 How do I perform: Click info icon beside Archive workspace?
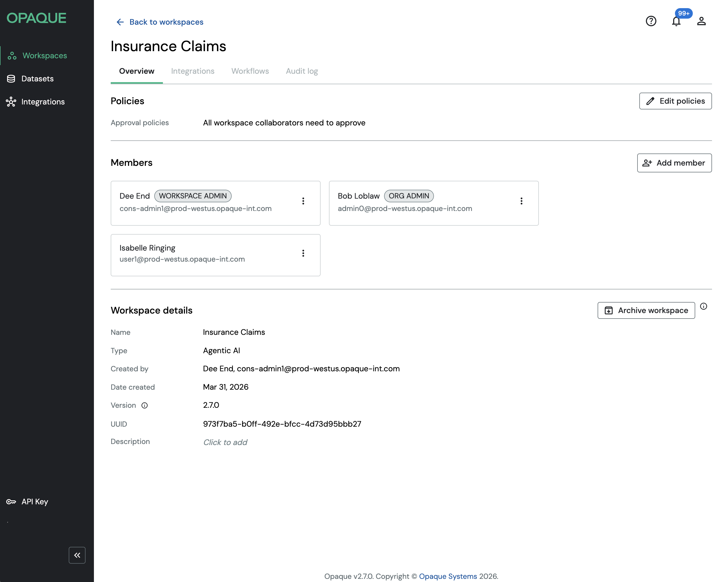(703, 306)
